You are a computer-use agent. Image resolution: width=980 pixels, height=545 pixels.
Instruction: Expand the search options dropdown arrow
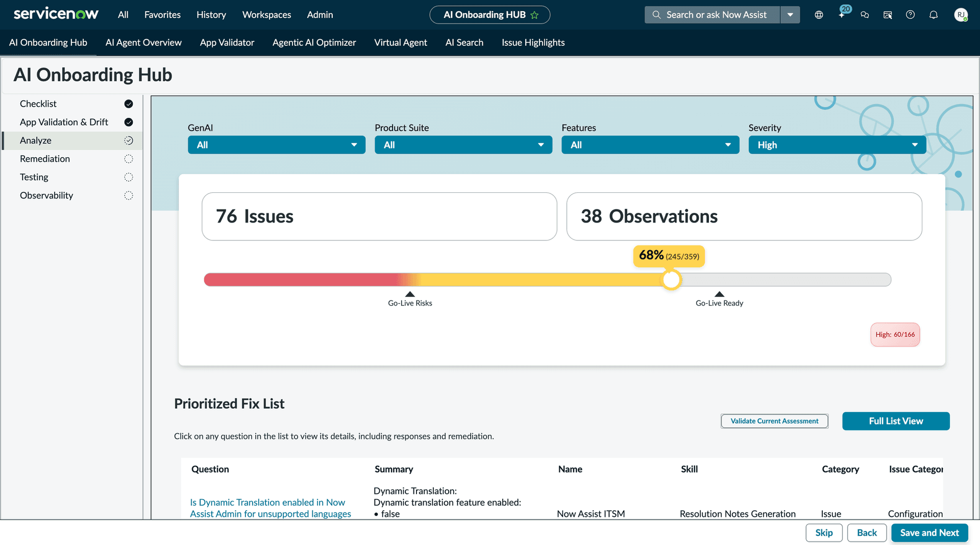pyautogui.click(x=790, y=15)
